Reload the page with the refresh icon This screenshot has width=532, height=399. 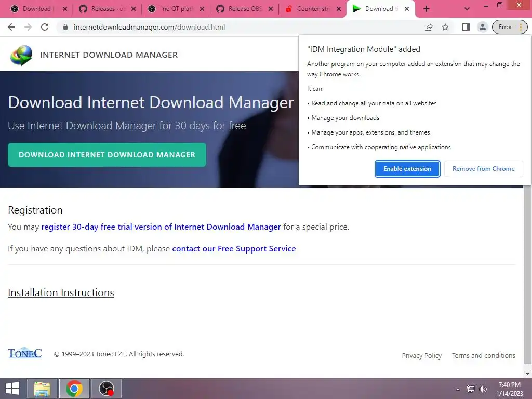(x=45, y=27)
